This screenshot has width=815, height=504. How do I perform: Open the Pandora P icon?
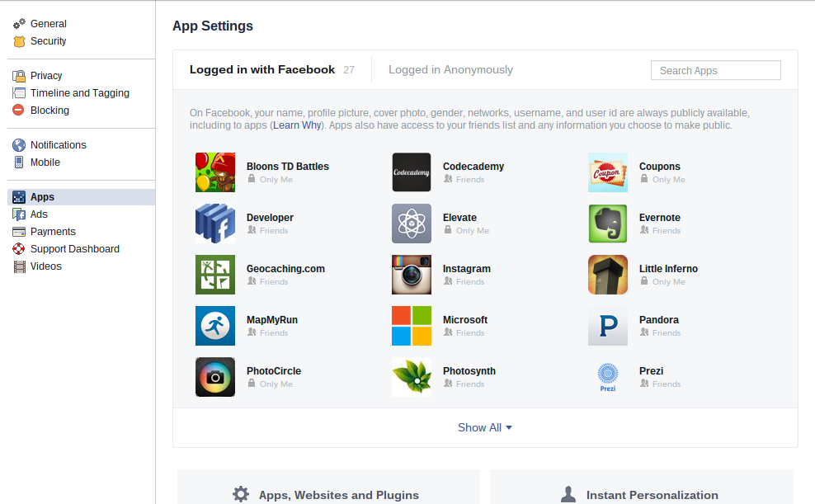pos(608,326)
